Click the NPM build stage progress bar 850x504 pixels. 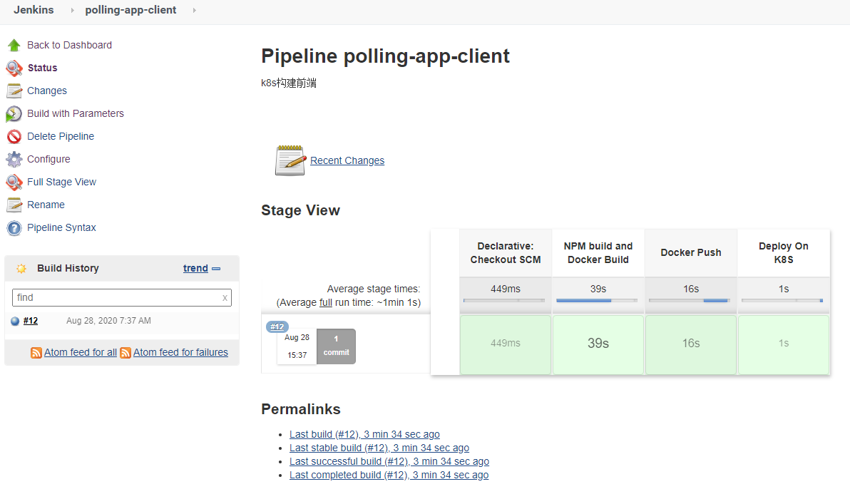[598, 301]
